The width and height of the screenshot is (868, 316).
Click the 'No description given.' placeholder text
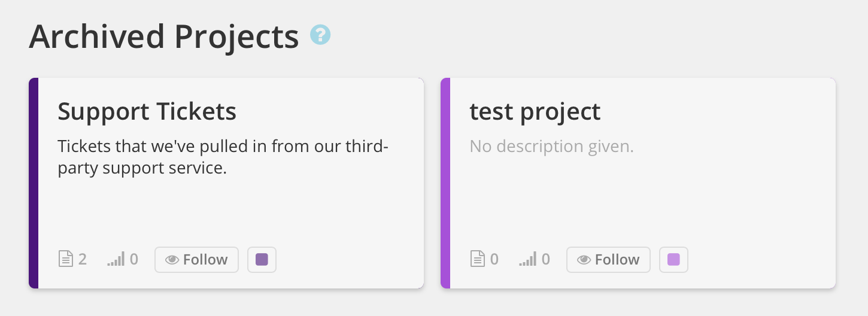551,147
